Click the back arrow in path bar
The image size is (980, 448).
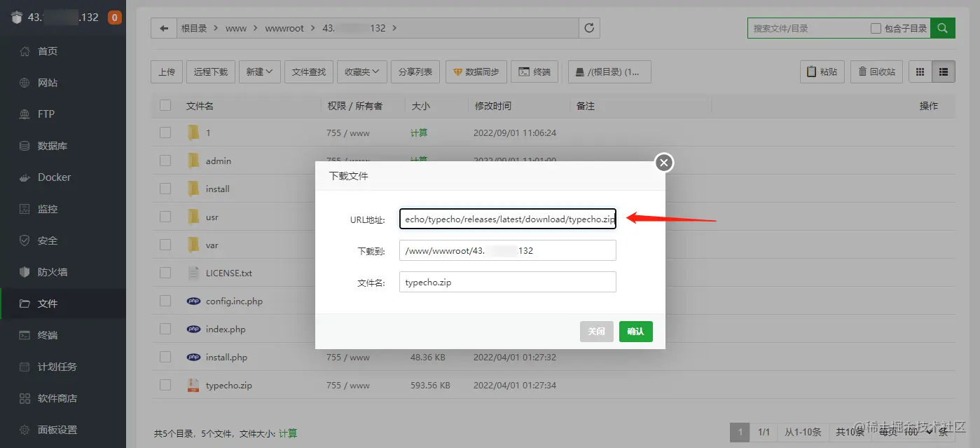[164, 28]
